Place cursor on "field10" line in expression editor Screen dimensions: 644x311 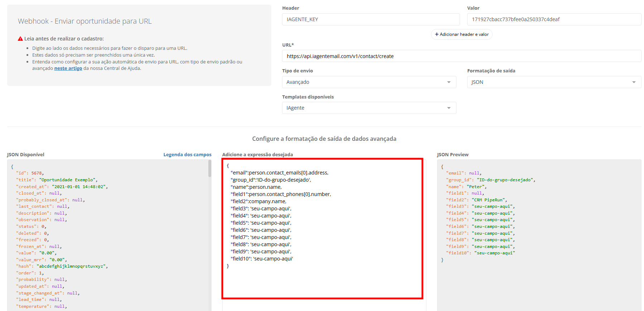coord(262,259)
